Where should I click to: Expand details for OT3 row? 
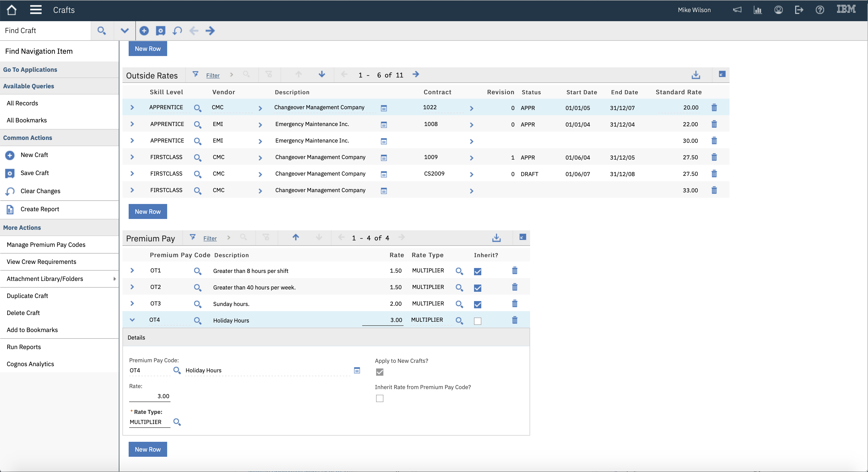(x=132, y=304)
